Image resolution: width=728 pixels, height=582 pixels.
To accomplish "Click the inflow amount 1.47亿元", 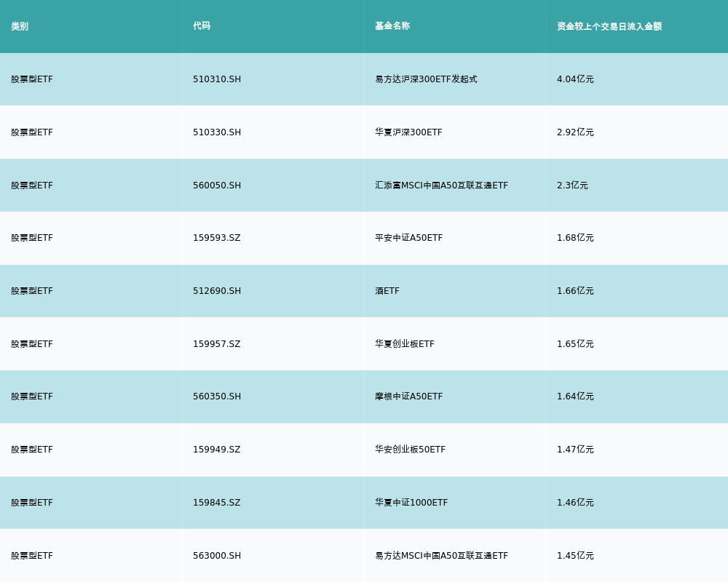I will pyautogui.click(x=575, y=450).
